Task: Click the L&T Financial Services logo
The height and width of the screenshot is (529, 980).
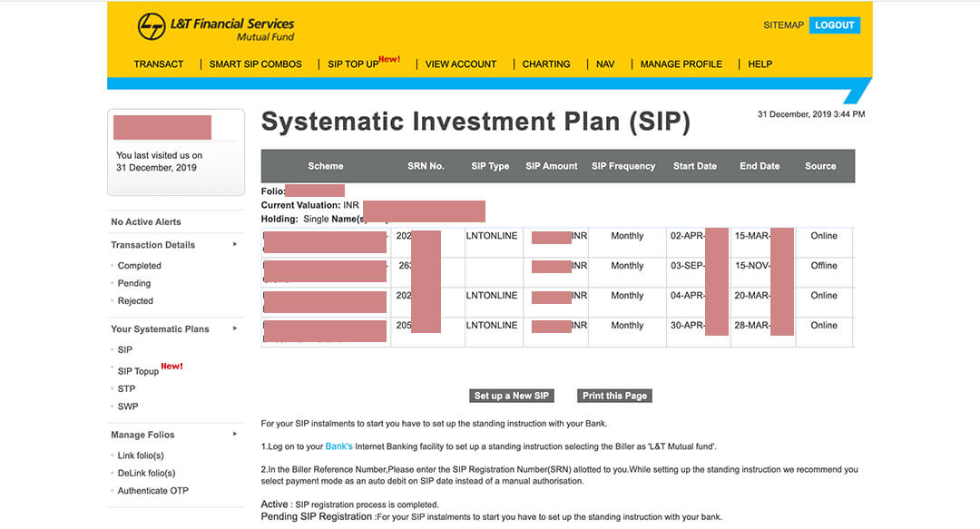Action: tap(216, 27)
